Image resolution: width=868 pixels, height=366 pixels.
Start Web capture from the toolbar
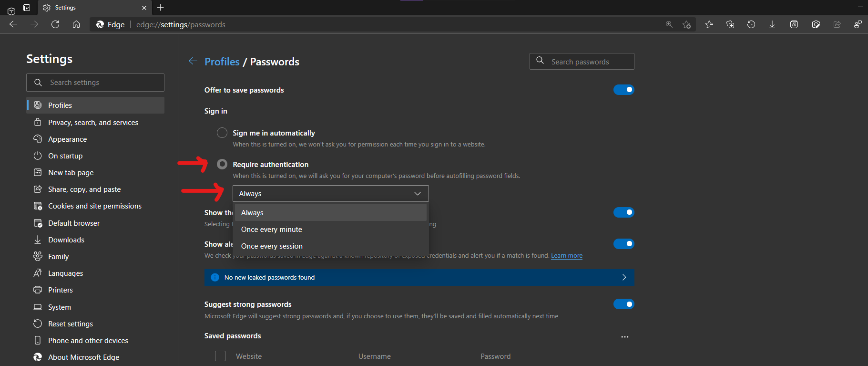[816, 24]
